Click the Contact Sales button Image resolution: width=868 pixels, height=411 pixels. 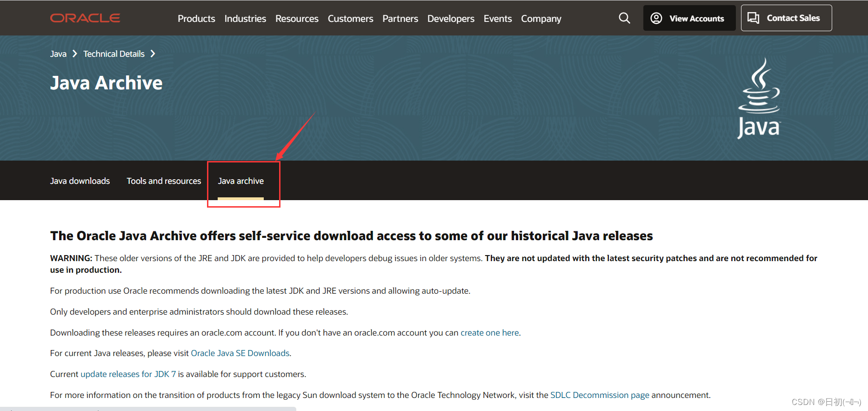[786, 18]
